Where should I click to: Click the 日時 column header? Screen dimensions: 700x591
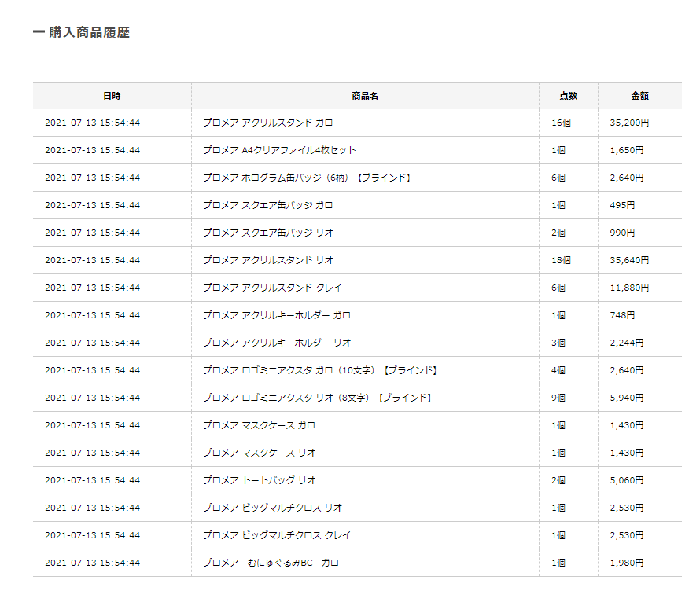point(112,96)
